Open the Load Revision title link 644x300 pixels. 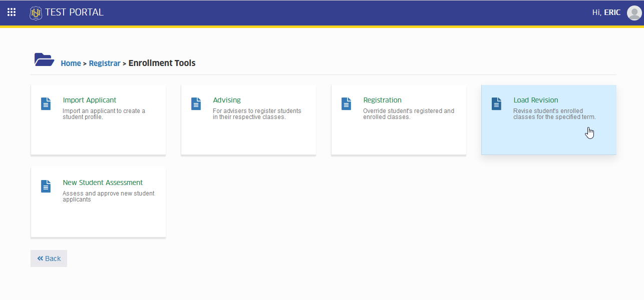point(536,100)
